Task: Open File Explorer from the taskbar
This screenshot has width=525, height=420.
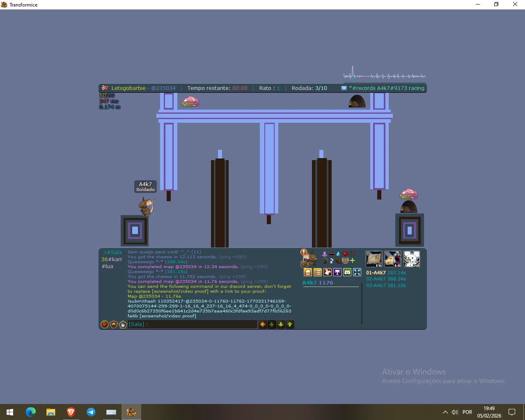Action: tap(50, 412)
